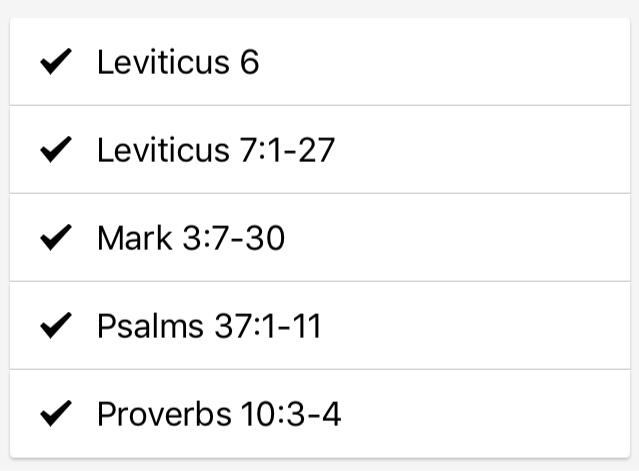The image size is (639, 471).
Task: Open the Psalms 37:1-11 passage text
Action: 209,326
